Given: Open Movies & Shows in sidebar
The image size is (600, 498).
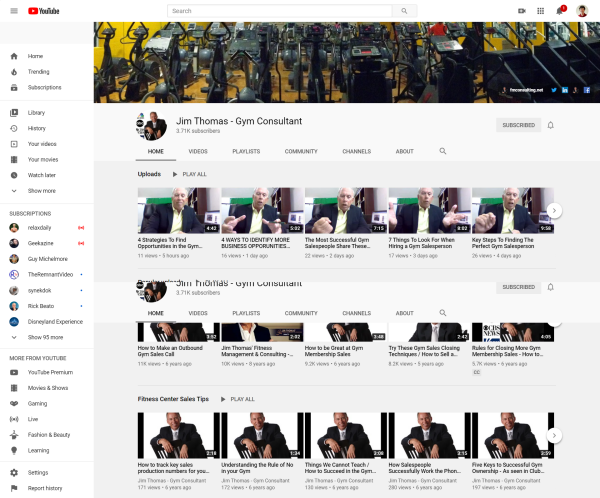Looking at the screenshot, I should (x=47, y=388).
